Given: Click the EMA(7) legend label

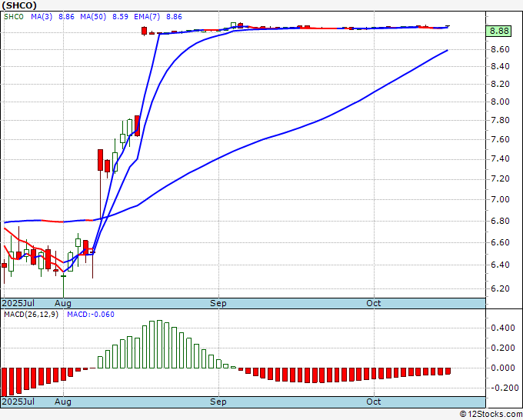Looking at the screenshot, I should (147, 17).
